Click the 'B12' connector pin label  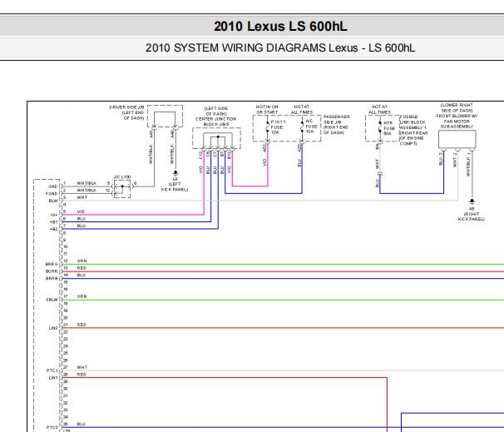pyautogui.click(x=230, y=155)
